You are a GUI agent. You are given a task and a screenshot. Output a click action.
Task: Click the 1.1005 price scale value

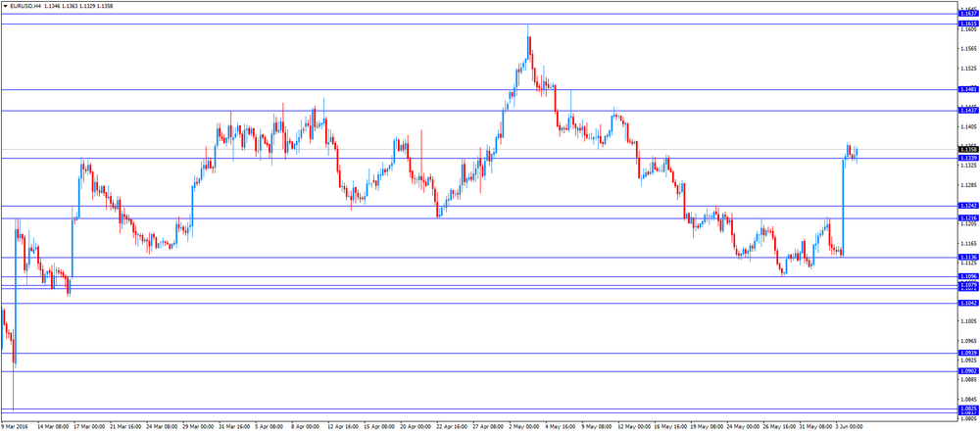pos(968,321)
